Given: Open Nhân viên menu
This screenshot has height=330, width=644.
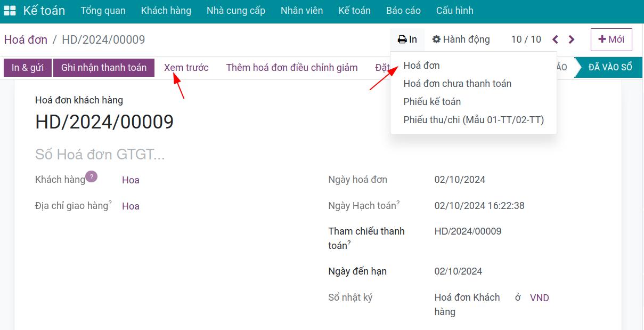Looking at the screenshot, I should click(301, 11).
